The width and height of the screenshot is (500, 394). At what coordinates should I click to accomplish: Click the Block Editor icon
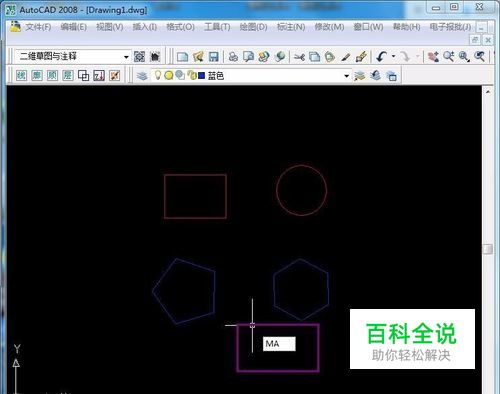(361, 57)
